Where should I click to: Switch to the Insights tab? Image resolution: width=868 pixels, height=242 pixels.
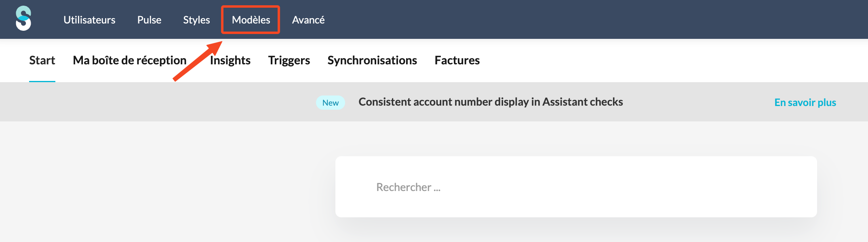[x=231, y=60]
